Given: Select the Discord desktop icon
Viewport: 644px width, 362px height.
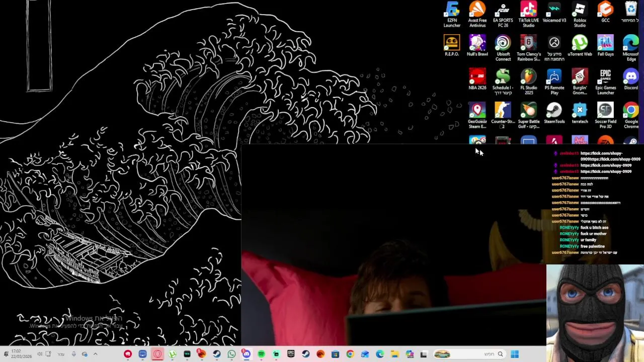Looking at the screenshot, I should tap(631, 79).
